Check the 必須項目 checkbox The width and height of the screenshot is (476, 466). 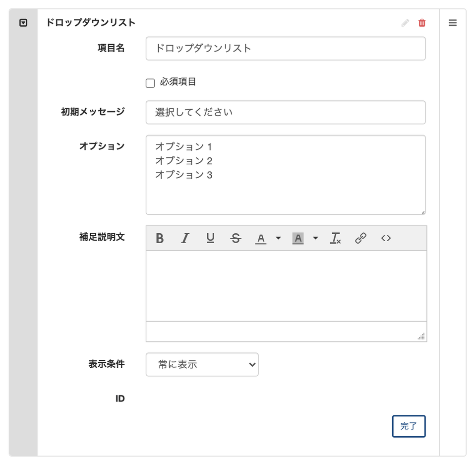point(150,83)
